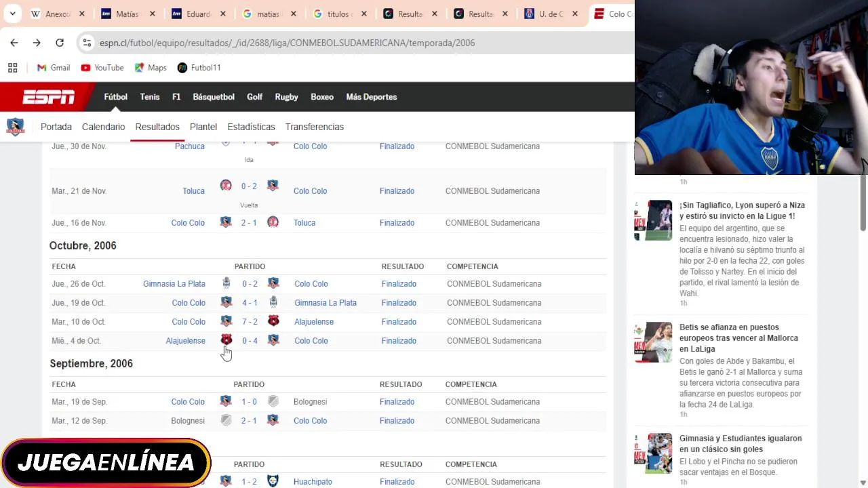The width and height of the screenshot is (868, 488).
Task: Go to the team Portada tab
Action: pyautogui.click(x=56, y=127)
